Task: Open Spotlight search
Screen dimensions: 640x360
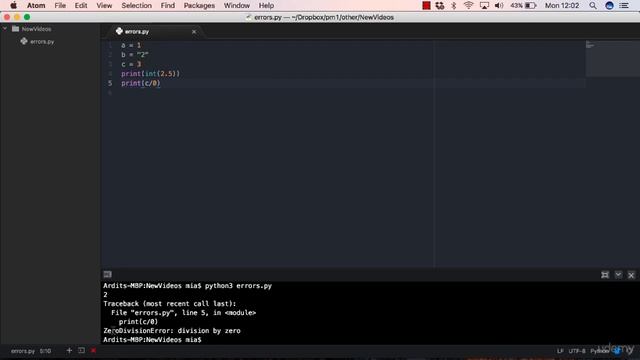Action: click(593, 6)
